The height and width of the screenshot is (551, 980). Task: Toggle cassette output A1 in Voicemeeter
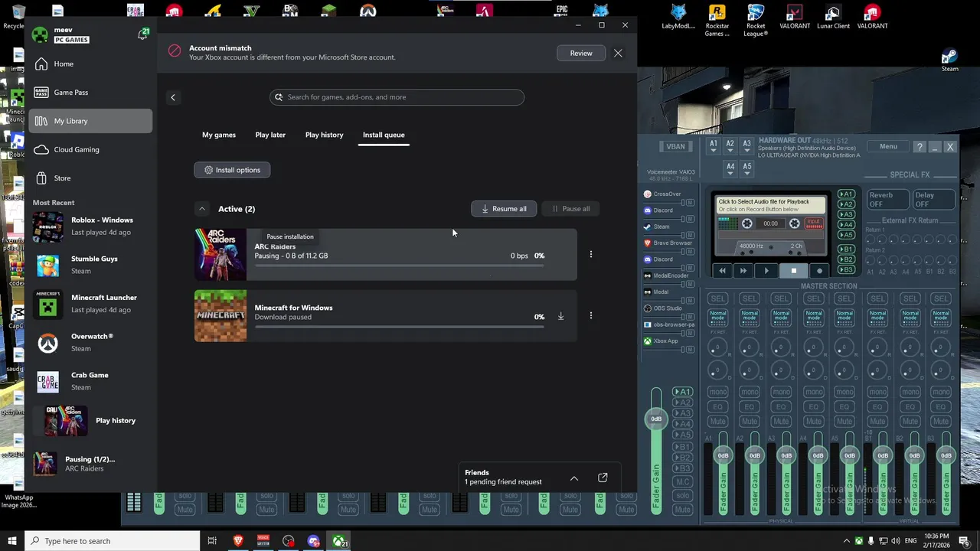846,194
